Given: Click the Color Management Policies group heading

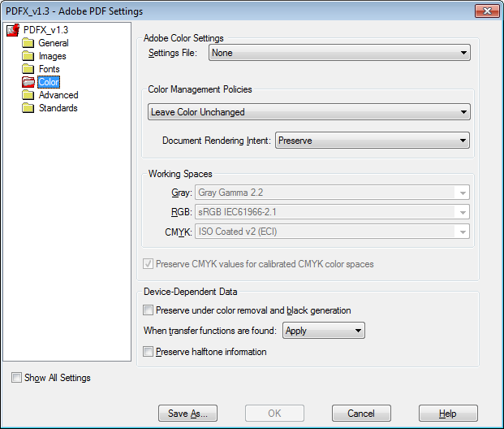Looking at the screenshot, I should pos(200,89).
